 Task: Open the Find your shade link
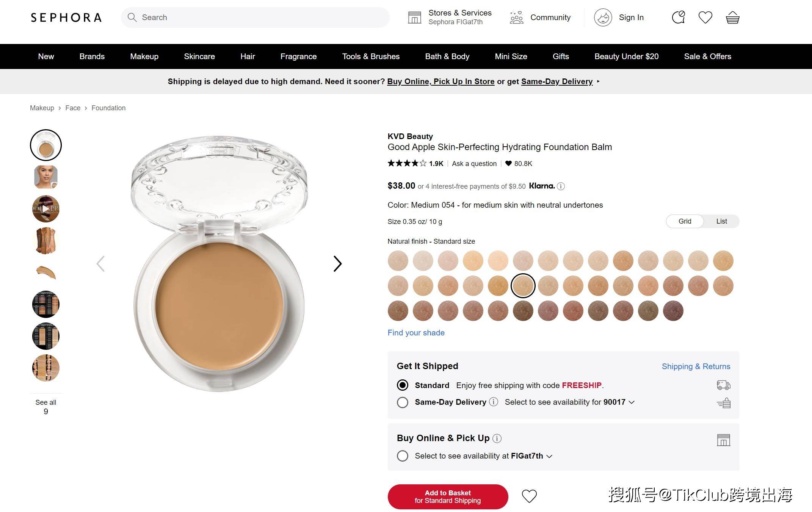416,333
